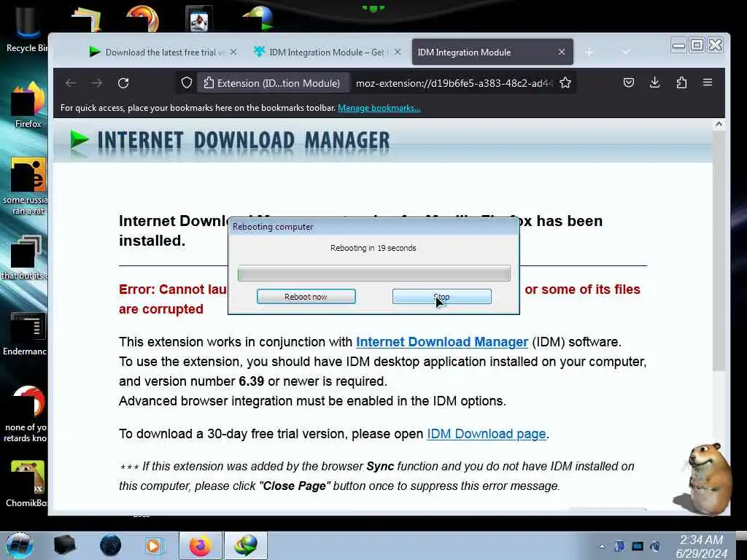747x560 pixels.
Task: Go forward in Firefox
Action: click(97, 83)
